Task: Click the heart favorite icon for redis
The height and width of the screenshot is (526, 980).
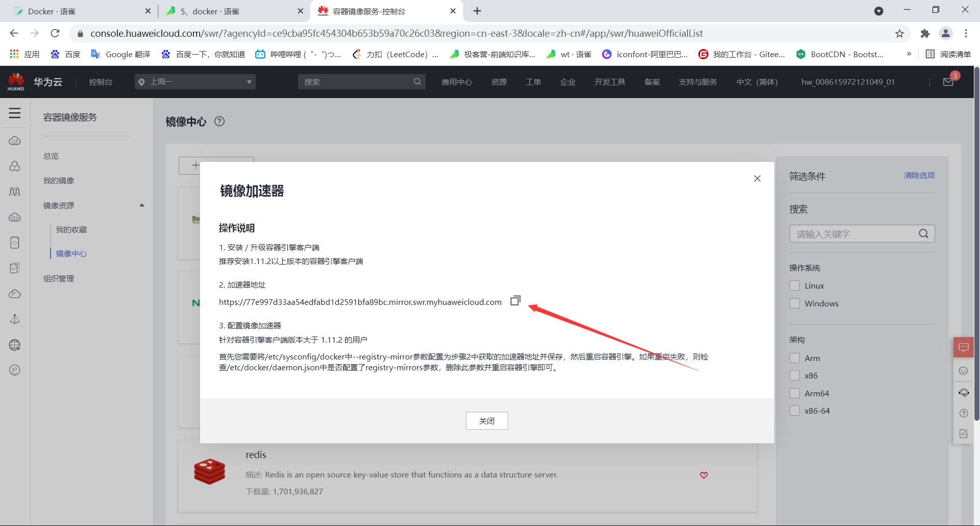Action: click(x=704, y=475)
